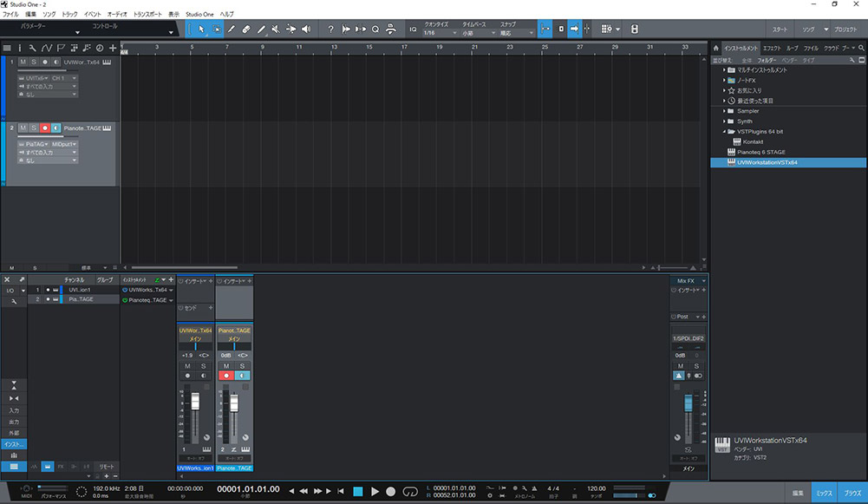Select the Paint (pencil) tool

(x=261, y=29)
